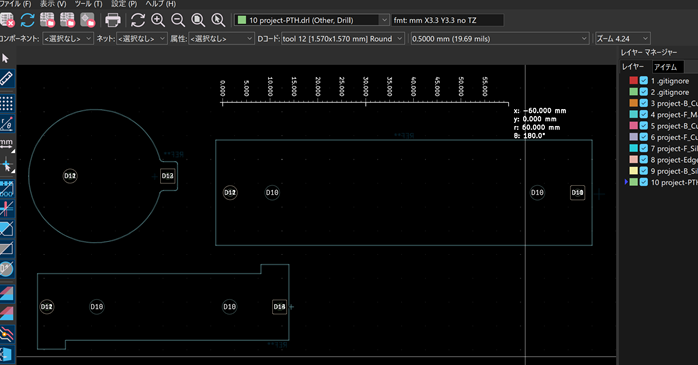Activate the ruler Measure tool
This screenshot has height=365, width=698.
(x=6, y=79)
